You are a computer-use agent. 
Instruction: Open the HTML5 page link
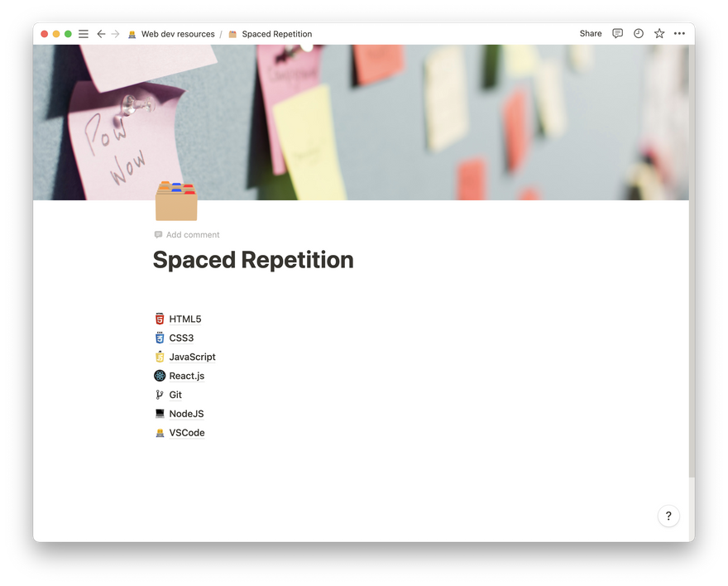[185, 319]
